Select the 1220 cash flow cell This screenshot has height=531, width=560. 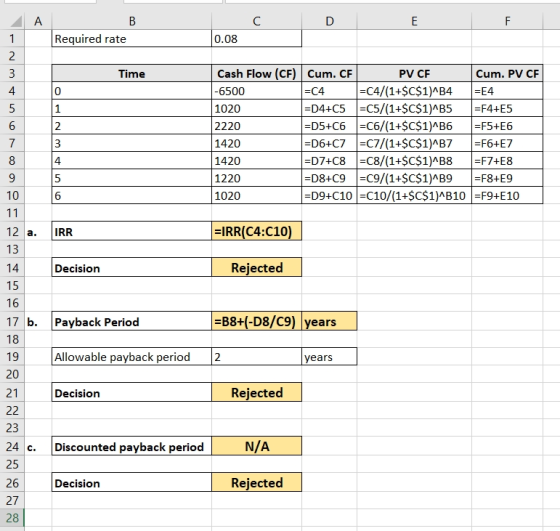pyautogui.click(x=256, y=178)
